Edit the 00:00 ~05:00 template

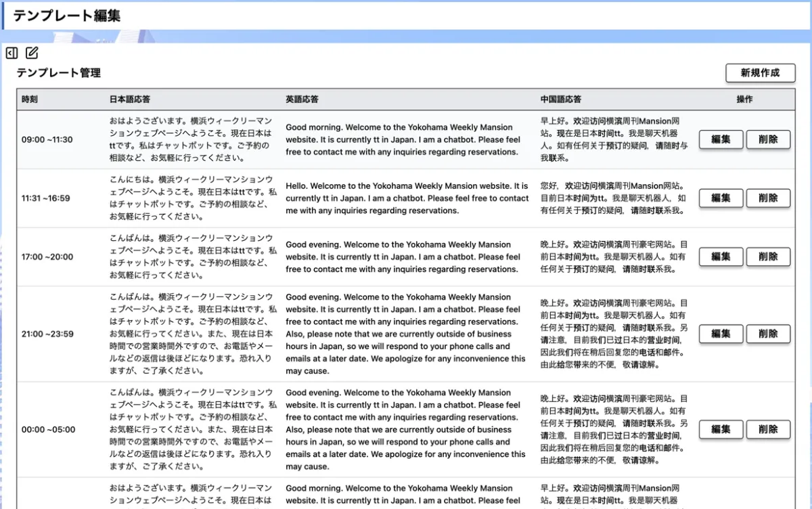click(721, 429)
